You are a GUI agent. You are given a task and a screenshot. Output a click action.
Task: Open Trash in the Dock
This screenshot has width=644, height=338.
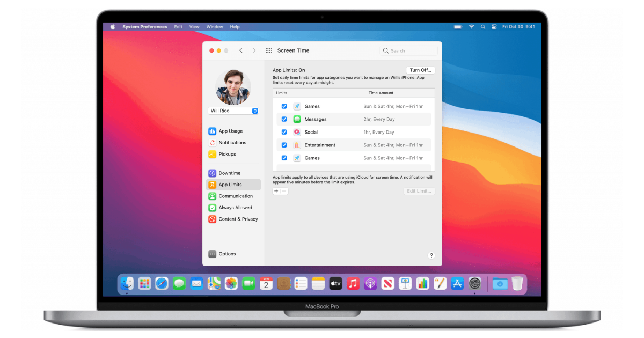517,283
